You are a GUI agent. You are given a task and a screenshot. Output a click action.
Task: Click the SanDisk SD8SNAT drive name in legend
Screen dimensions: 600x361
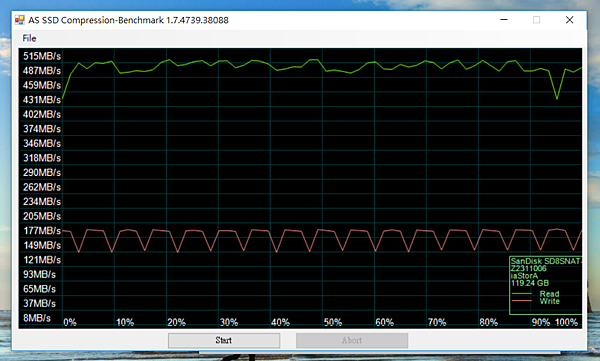[x=546, y=261]
